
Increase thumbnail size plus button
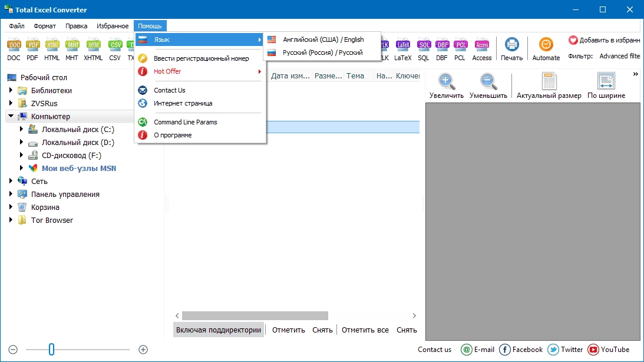pyautogui.click(x=143, y=350)
